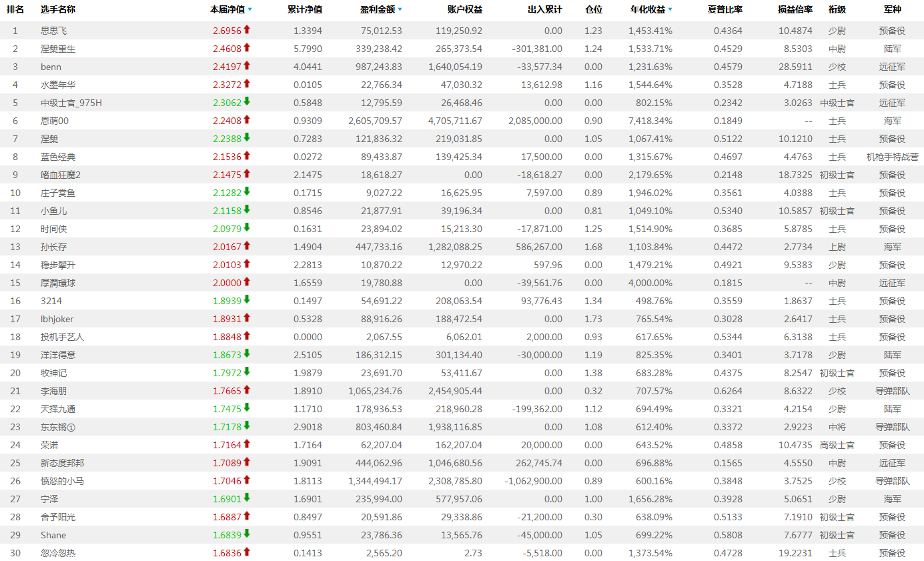Open player benn
The image size is (924, 561).
(x=51, y=67)
